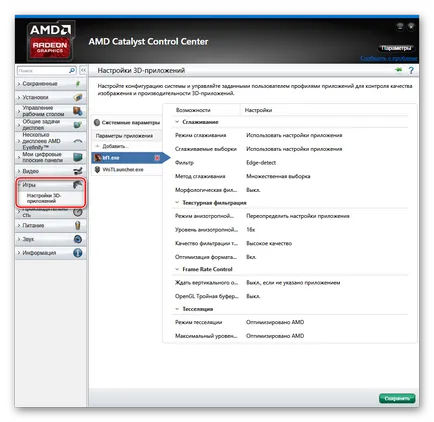Change Режим тесселяции value
Screen dimensions: 434x422
click(x=275, y=322)
